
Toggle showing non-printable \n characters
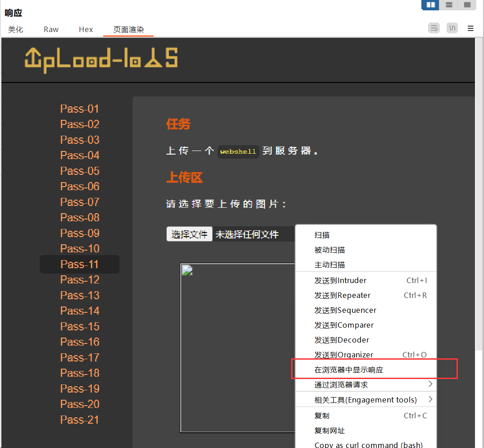coord(452,28)
